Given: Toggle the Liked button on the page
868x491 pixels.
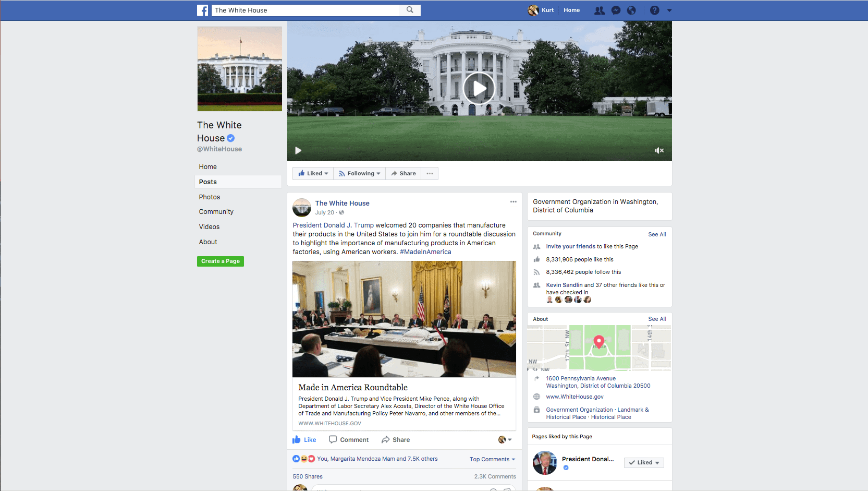Looking at the screenshot, I should pyautogui.click(x=313, y=173).
